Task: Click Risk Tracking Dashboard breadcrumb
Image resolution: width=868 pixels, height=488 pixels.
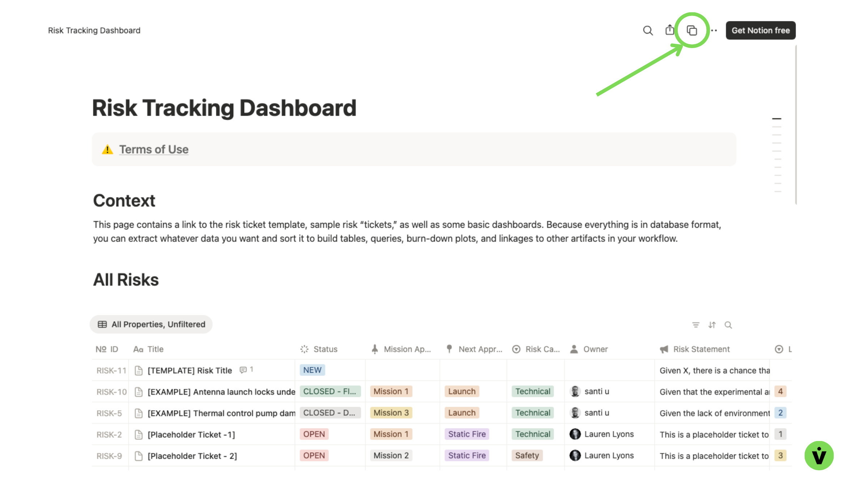Action: (94, 30)
